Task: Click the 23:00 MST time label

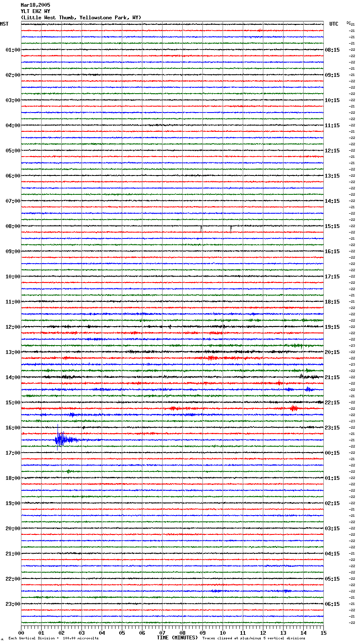Action: click(13, 604)
